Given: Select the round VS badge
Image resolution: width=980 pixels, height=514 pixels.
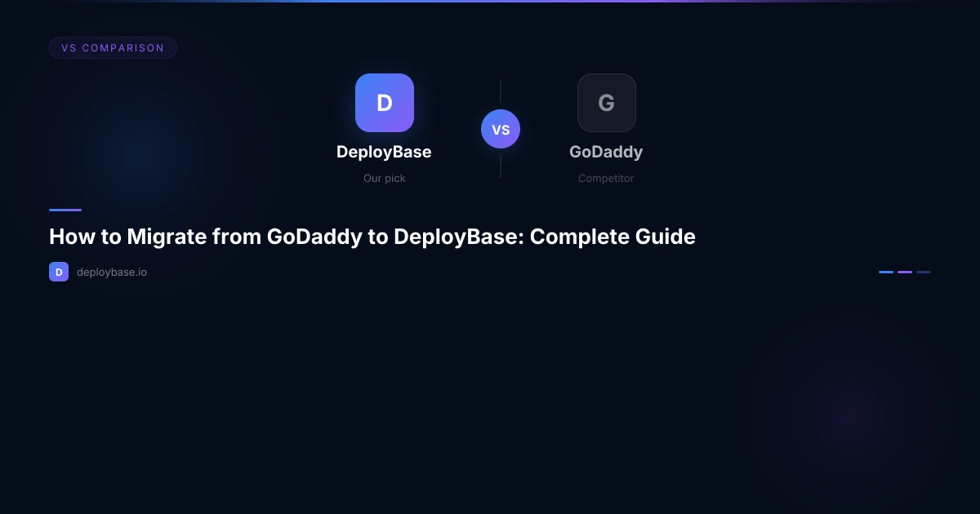Looking at the screenshot, I should point(501,129).
